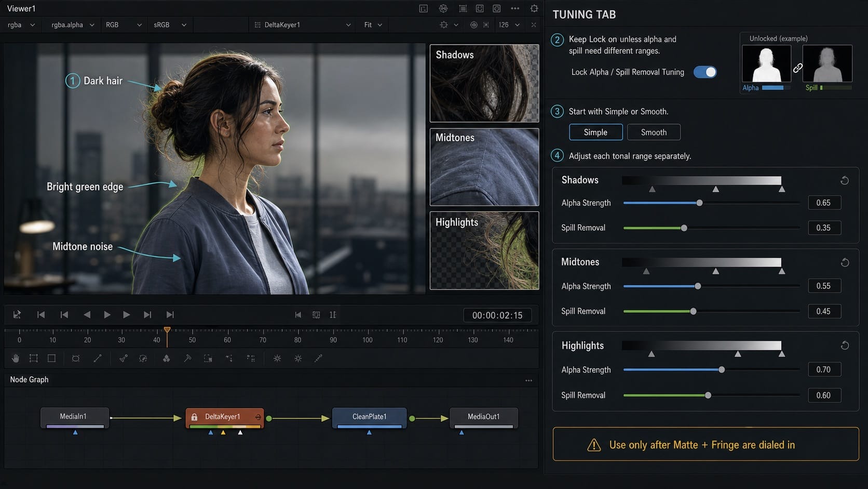The image size is (868, 489).
Task: Select the dotted rectangle selection tool
Action: tap(34, 359)
